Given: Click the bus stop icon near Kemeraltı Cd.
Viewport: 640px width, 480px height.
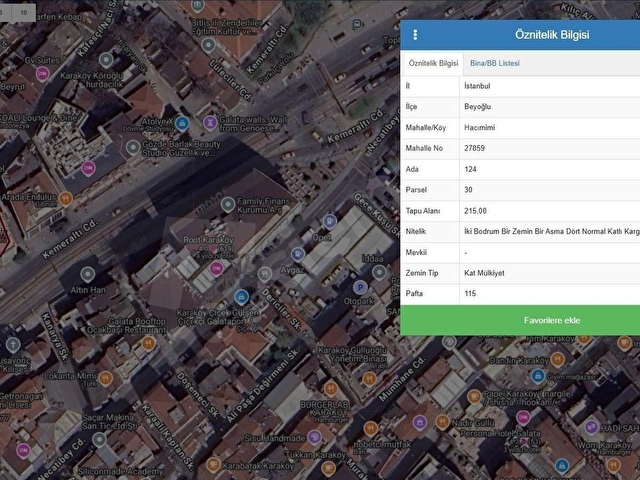Looking at the screenshot, I should (x=357, y=24).
